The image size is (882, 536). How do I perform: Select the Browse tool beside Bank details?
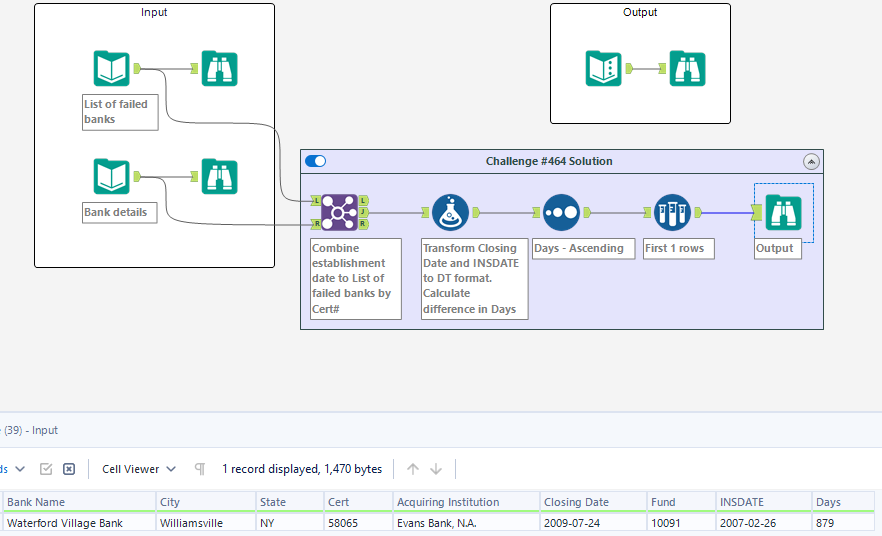coord(219,177)
